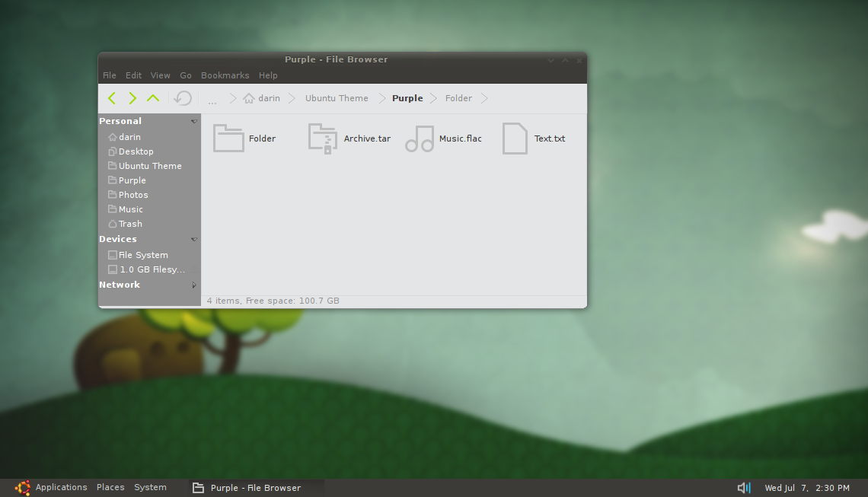868x497 pixels.
Task: Jump to darin in the path bar
Action: tap(262, 98)
